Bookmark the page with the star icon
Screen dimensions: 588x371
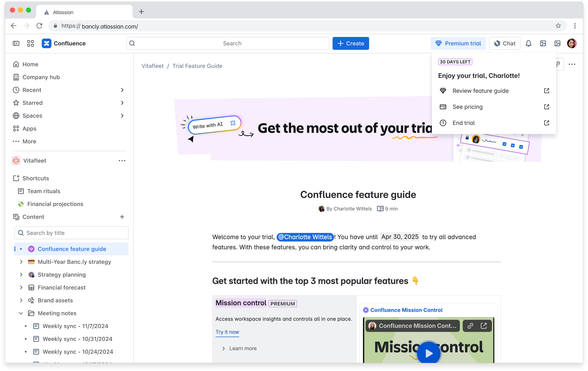tap(558, 26)
